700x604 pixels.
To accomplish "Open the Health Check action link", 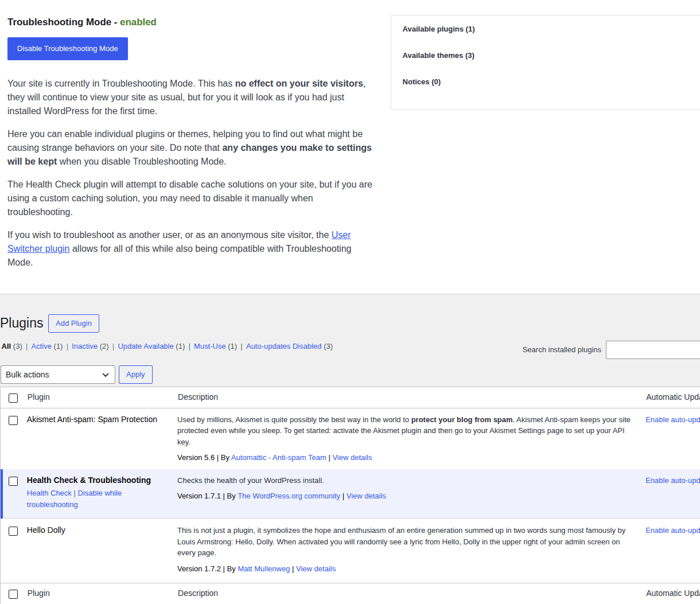I will pos(49,493).
